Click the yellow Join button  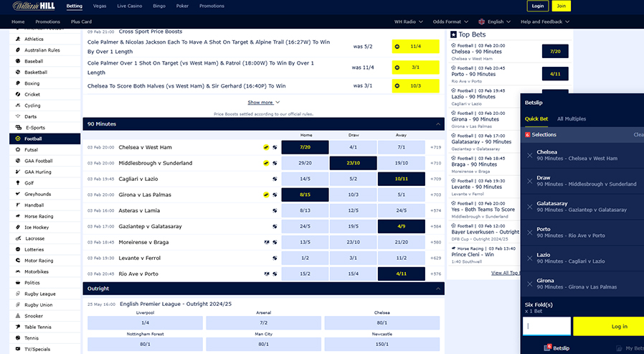click(x=561, y=6)
